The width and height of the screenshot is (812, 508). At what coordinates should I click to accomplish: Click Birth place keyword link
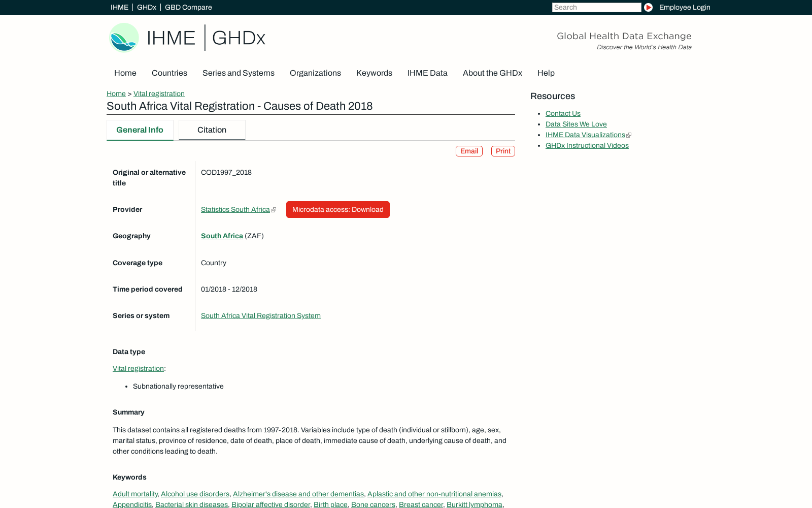tap(330, 504)
